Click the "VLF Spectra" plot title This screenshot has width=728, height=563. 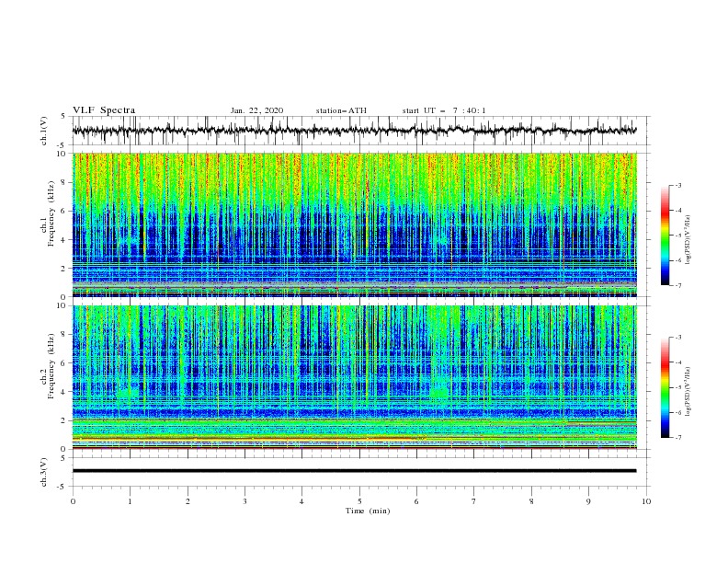click(x=104, y=110)
